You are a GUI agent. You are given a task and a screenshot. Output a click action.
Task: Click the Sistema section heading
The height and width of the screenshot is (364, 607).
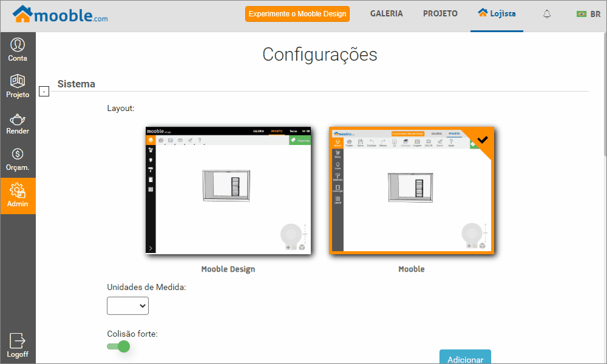pos(76,84)
